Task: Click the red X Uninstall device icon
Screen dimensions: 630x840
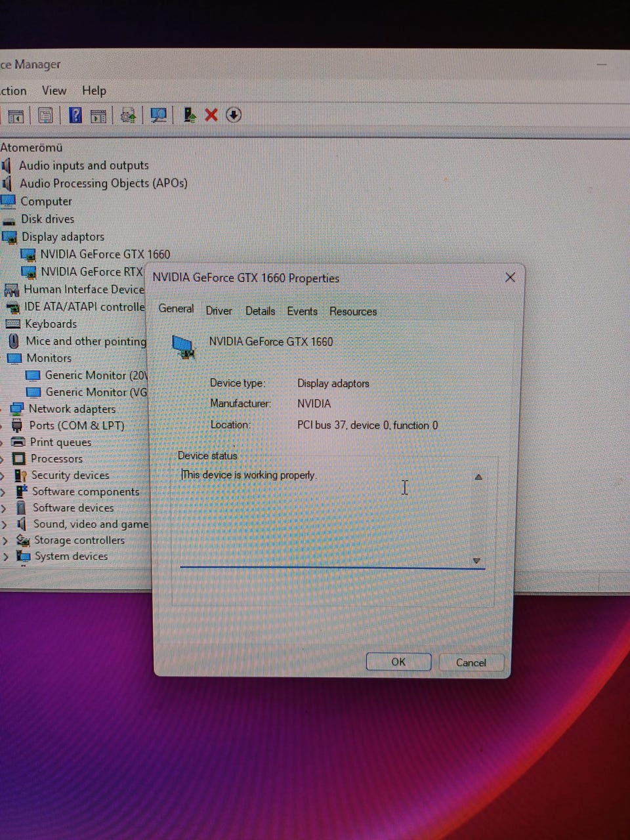Action: [211, 115]
